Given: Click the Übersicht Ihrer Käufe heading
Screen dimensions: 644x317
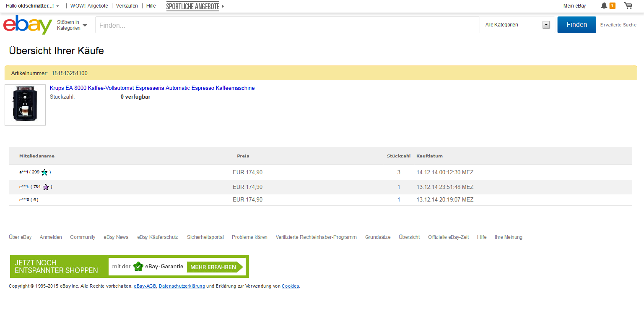Looking at the screenshot, I should [56, 51].
